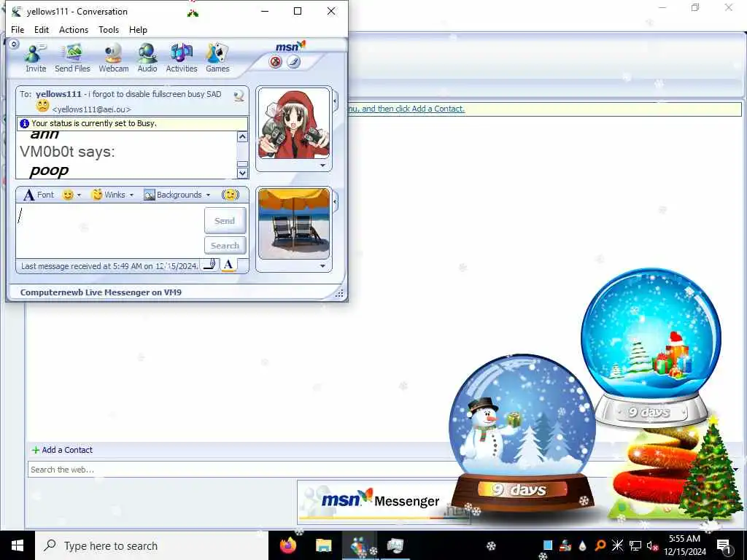Switch to text typing mode
The width and height of the screenshot is (747, 560).
point(228,265)
